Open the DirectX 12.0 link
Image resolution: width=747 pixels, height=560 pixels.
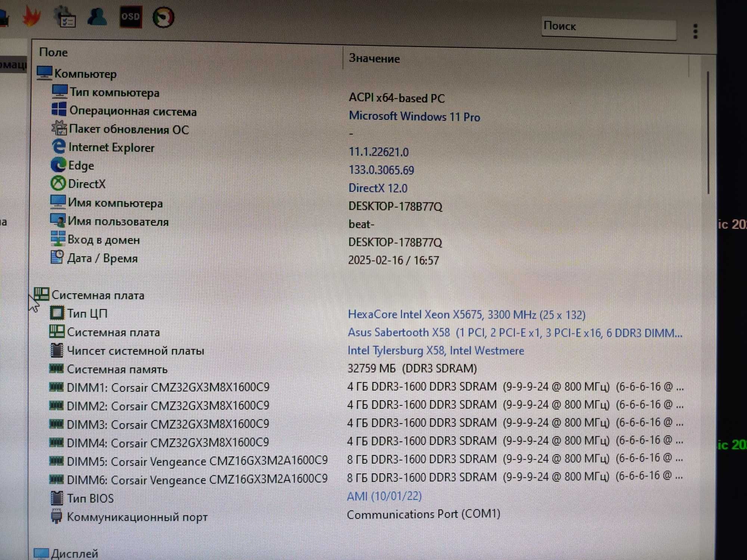[378, 188]
